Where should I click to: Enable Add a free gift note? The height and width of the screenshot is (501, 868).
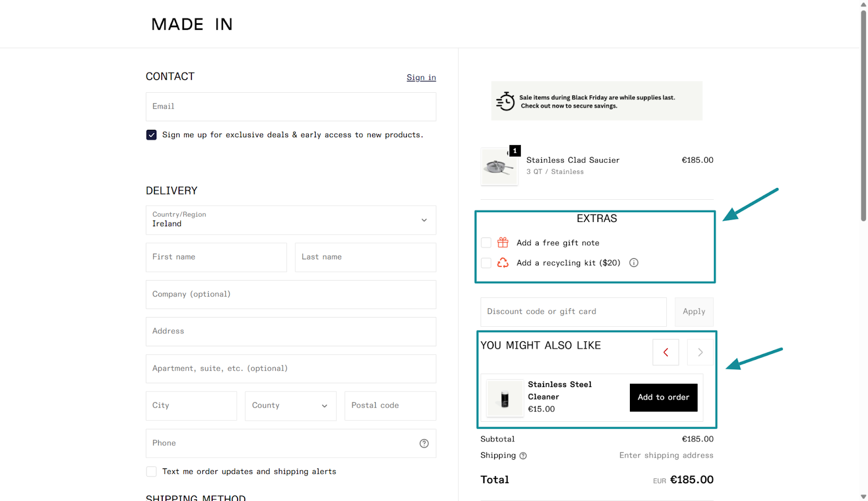[x=486, y=243]
